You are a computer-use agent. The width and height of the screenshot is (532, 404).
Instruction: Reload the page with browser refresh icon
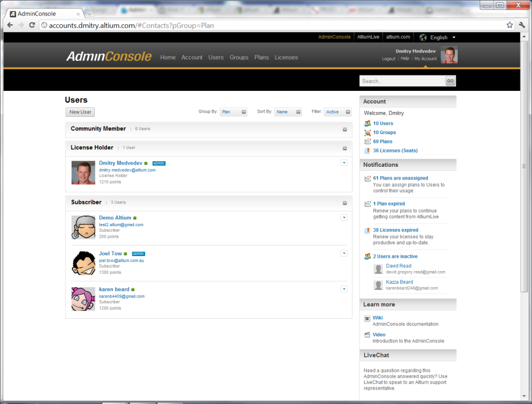[x=32, y=25]
